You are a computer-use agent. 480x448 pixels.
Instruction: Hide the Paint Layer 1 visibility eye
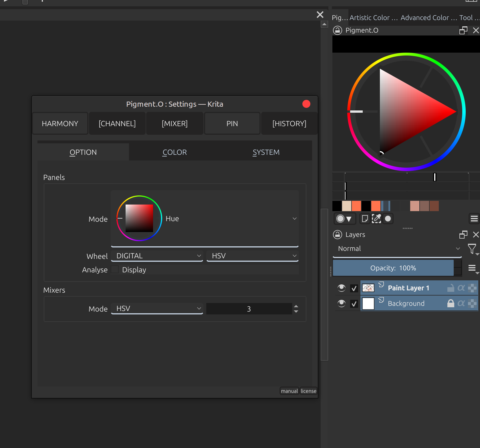pos(341,288)
